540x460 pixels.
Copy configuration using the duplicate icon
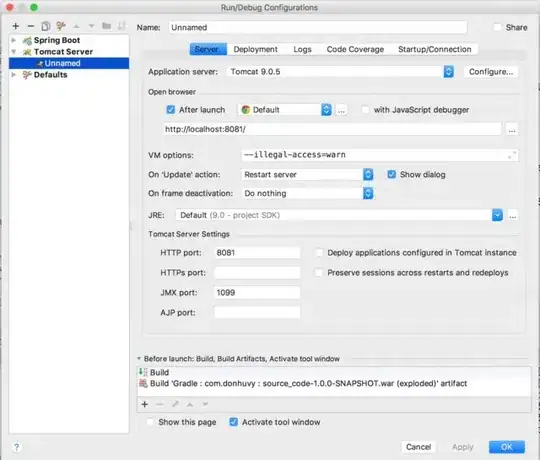[45, 26]
